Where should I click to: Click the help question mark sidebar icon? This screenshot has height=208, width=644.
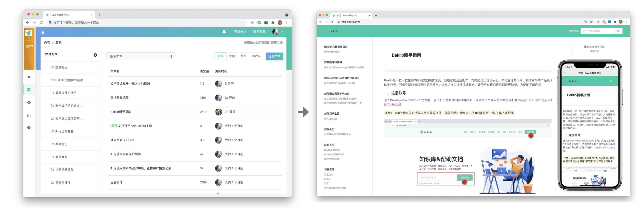29,128
